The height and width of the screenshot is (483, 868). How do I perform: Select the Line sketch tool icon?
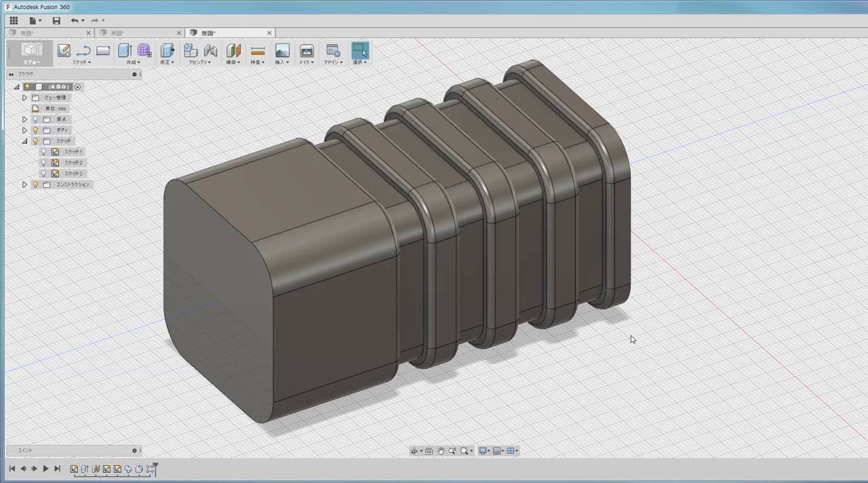point(83,50)
